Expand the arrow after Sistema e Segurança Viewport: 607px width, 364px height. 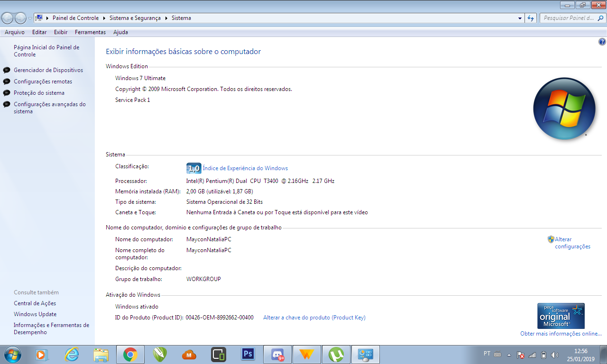[x=166, y=18]
